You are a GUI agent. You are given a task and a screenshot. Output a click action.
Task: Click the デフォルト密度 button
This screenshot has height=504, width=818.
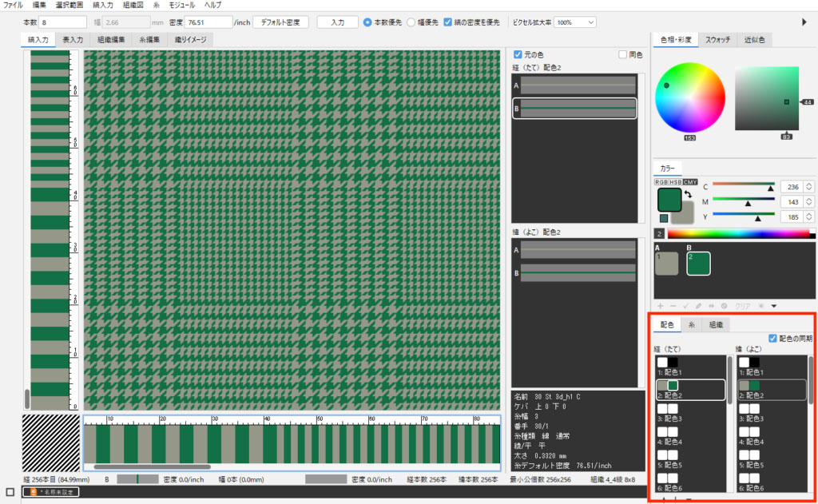[x=280, y=22]
